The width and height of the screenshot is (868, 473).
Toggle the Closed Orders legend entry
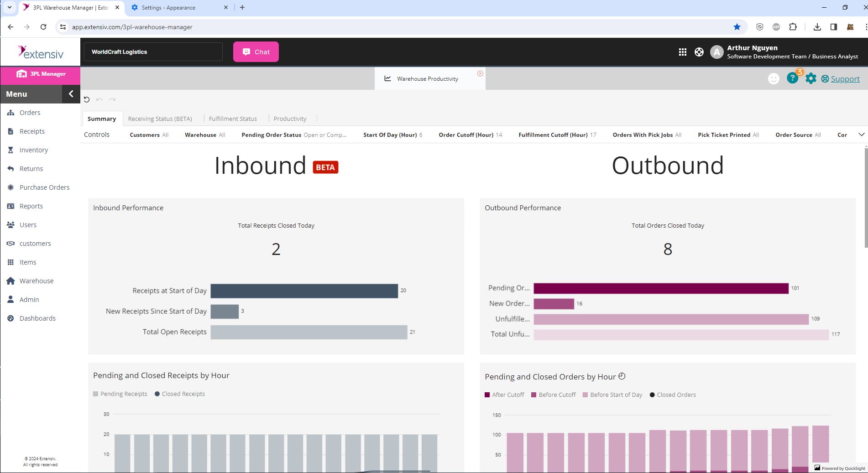(x=673, y=395)
